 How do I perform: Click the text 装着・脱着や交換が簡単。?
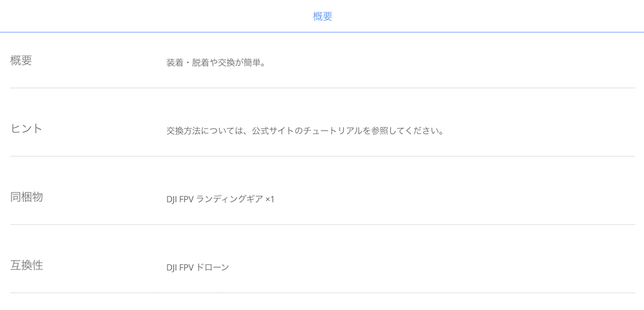(x=214, y=63)
